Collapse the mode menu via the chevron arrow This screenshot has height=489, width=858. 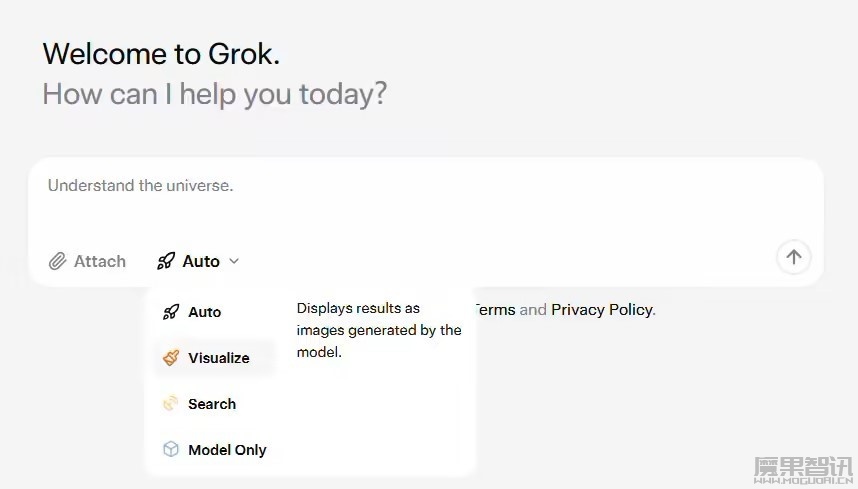pos(234,261)
